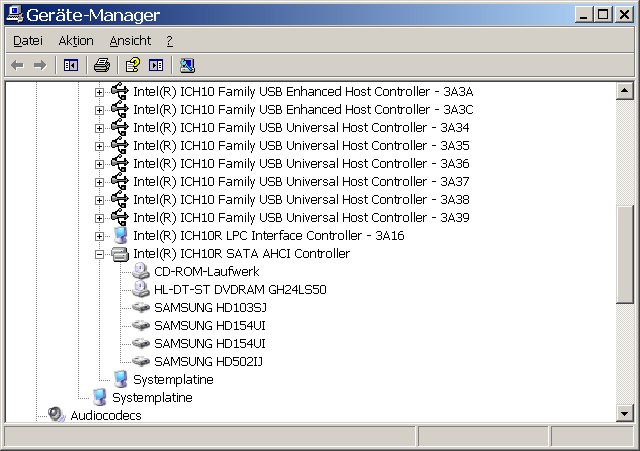
Task: Toggle the console tree pane toolbar icon
Action: point(71,65)
